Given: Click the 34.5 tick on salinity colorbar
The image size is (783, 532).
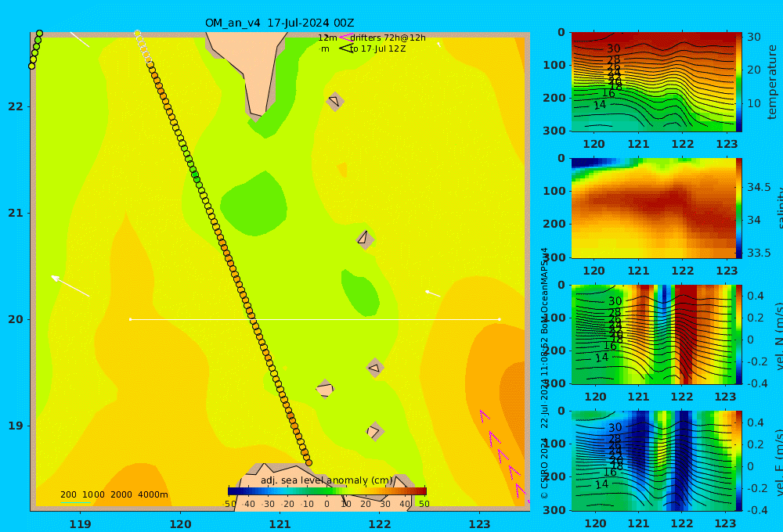Looking at the screenshot, I should point(759,187).
